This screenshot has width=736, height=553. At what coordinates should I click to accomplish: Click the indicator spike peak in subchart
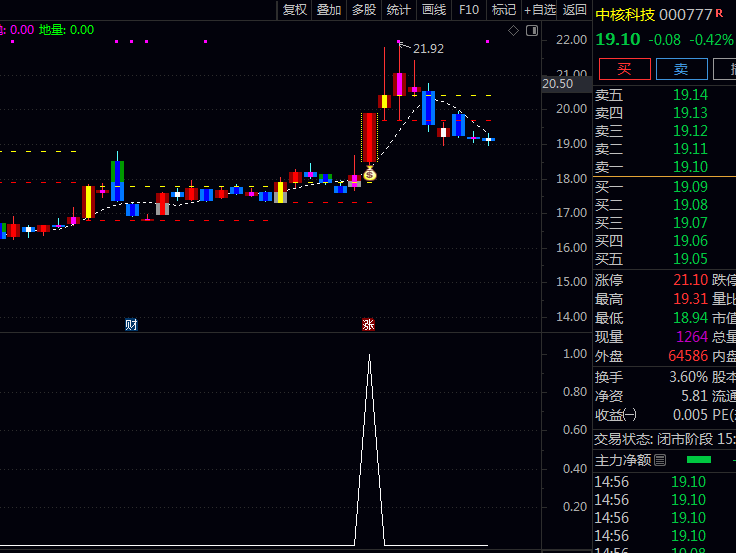[x=369, y=356]
